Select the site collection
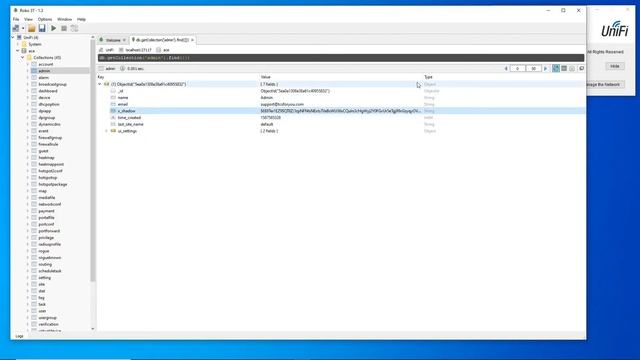The height and width of the screenshot is (360, 640). click(x=42, y=284)
